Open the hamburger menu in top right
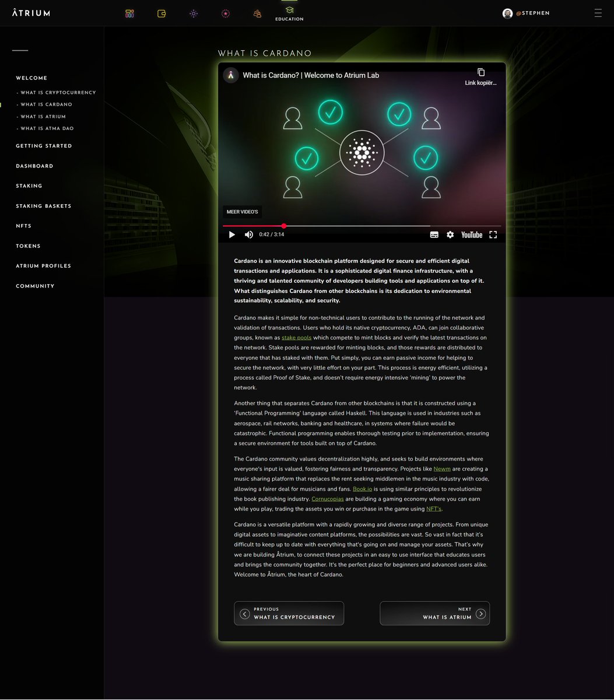Viewport: 614px width, 700px height. (598, 13)
